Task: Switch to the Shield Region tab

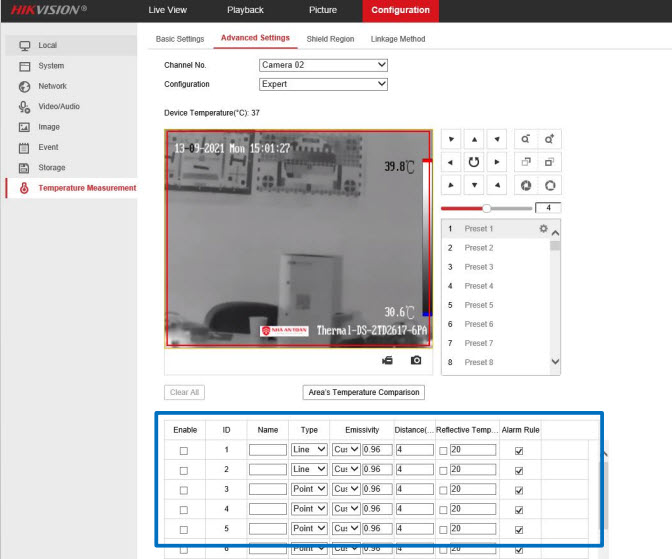Action: (x=330, y=39)
